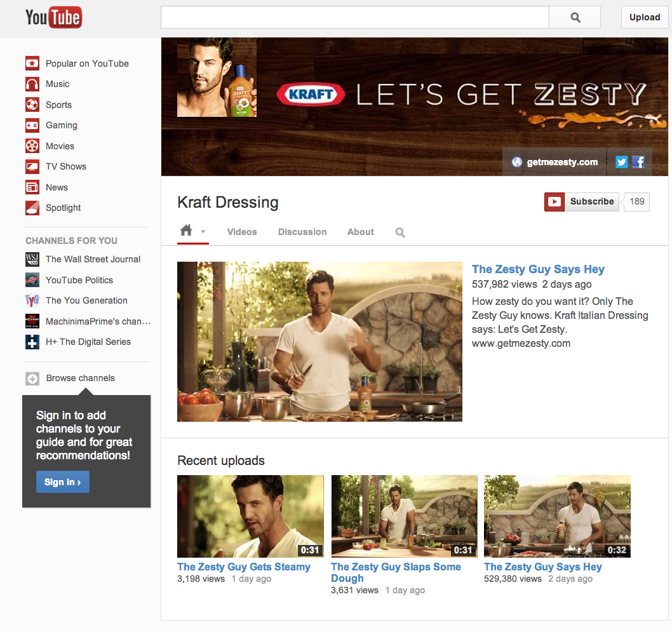
Task: Open the getmezesty.com banner link
Action: (x=562, y=162)
